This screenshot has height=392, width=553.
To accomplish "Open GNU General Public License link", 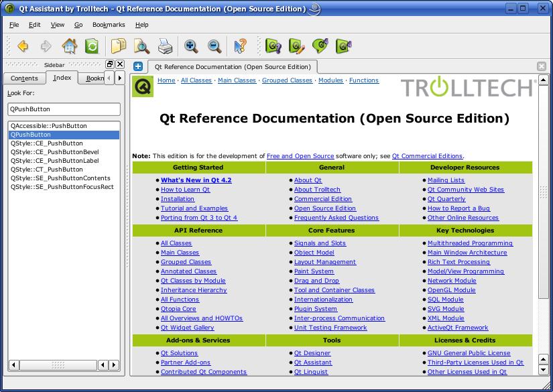I will (x=469, y=353).
